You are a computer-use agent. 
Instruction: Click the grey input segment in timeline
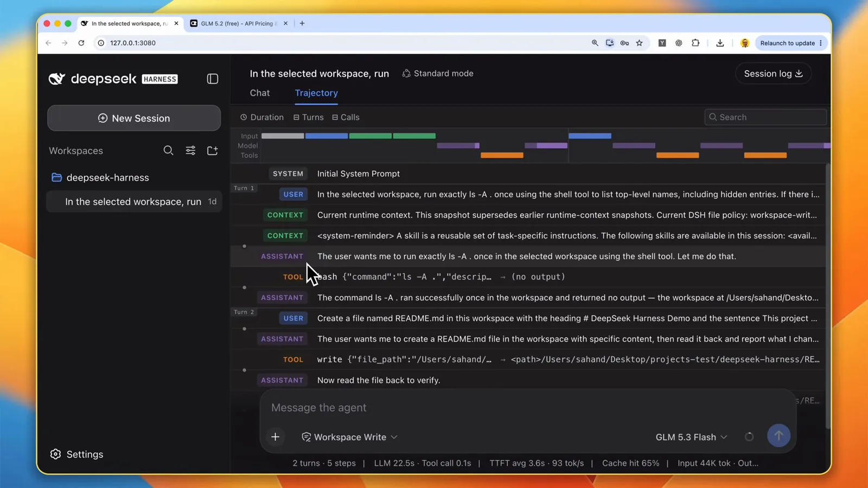tap(283, 136)
